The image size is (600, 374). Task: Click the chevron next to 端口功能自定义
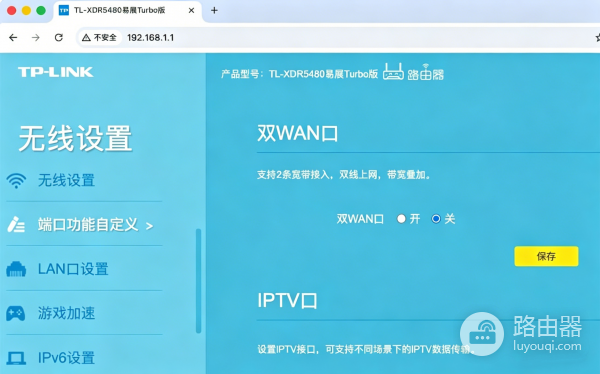[x=150, y=226]
